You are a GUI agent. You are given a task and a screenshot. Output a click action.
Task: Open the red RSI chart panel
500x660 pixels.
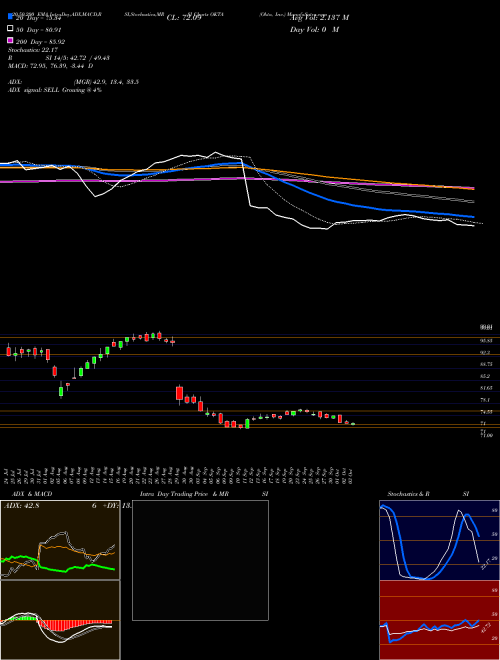[439, 620]
